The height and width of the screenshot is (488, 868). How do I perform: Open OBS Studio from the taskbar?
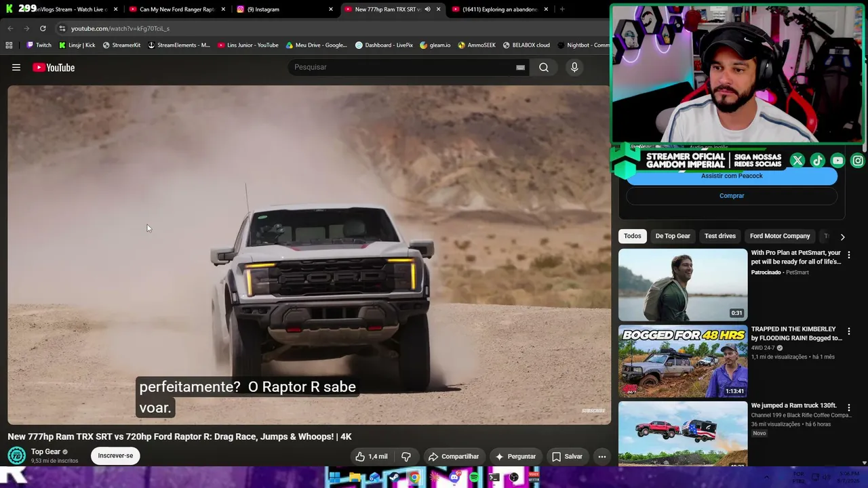coord(514,477)
